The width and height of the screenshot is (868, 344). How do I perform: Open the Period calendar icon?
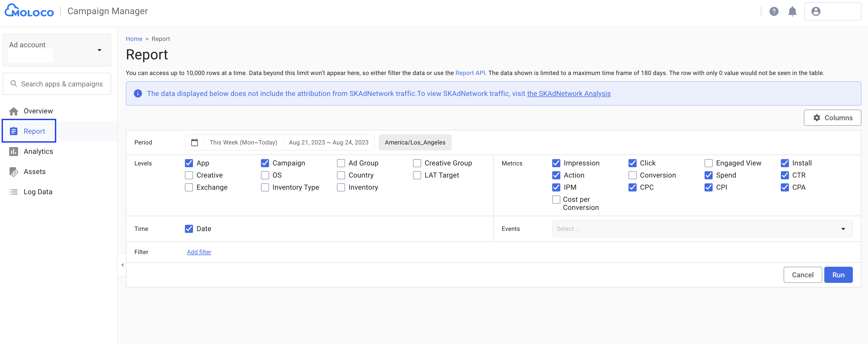(x=195, y=142)
